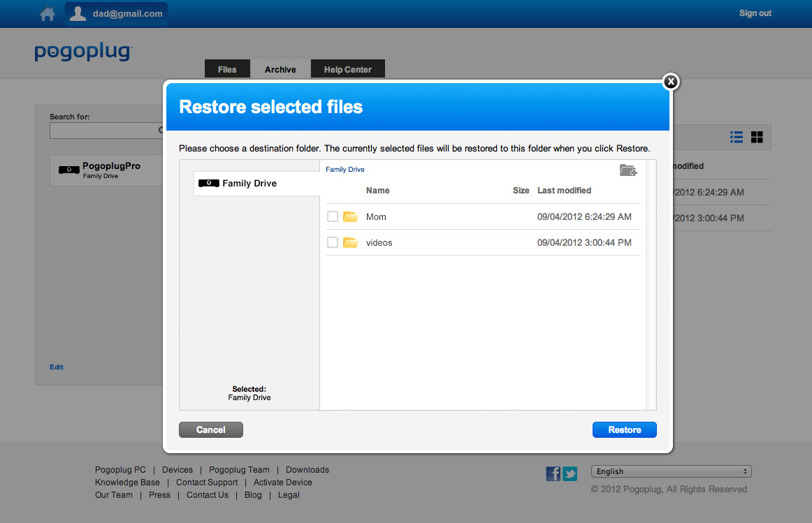The height and width of the screenshot is (523, 812).
Task: Check the Mom folder checkbox
Action: pyautogui.click(x=333, y=216)
